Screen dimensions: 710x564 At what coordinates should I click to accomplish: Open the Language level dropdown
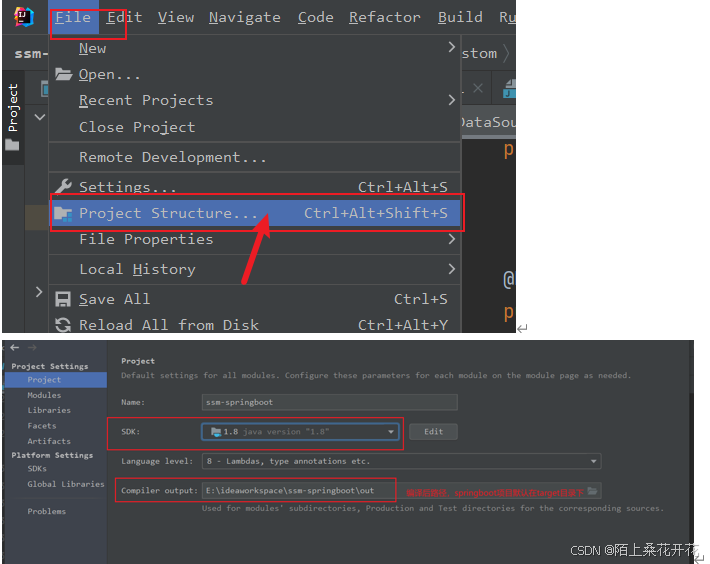coord(402,461)
